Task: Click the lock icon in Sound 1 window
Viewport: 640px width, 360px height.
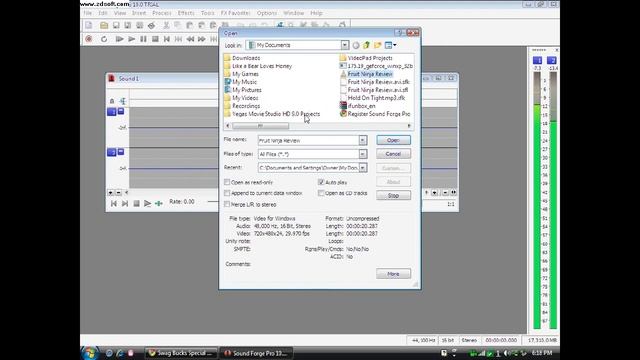Action: click(x=112, y=101)
